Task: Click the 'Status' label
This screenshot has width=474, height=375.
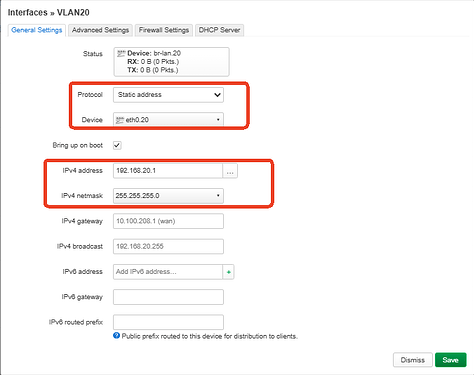Action: click(x=93, y=54)
